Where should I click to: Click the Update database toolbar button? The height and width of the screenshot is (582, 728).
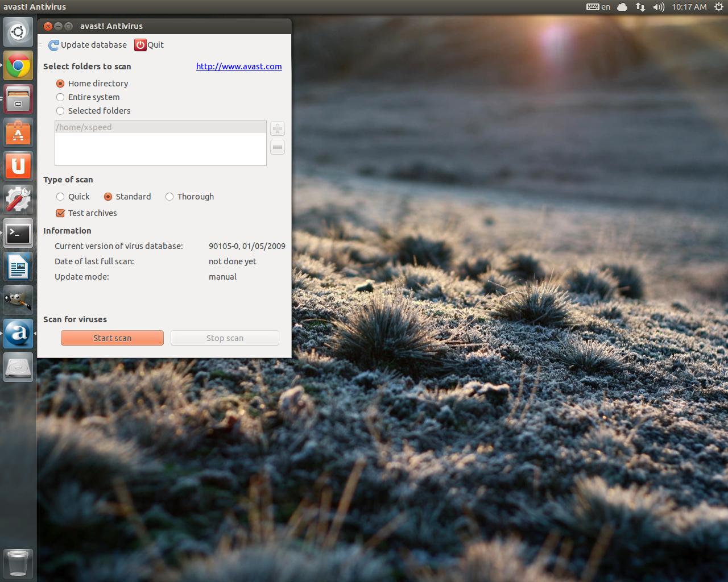coord(88,45)
